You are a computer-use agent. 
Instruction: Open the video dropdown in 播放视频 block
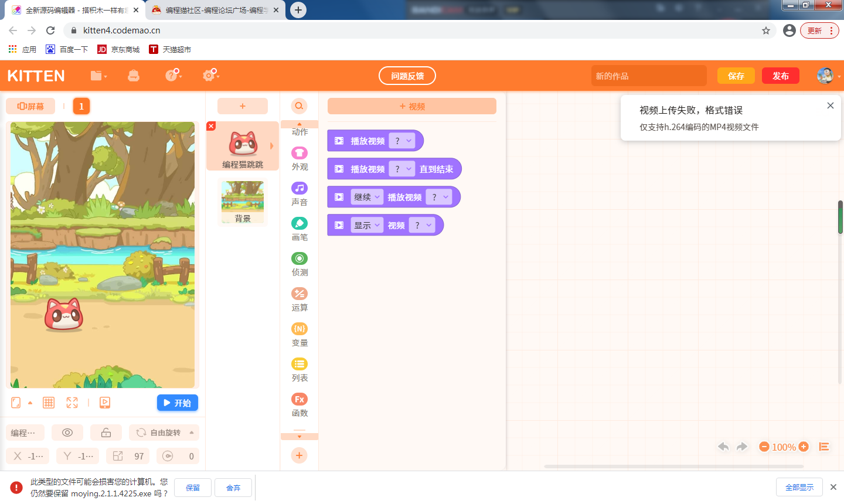click(402, 141)
